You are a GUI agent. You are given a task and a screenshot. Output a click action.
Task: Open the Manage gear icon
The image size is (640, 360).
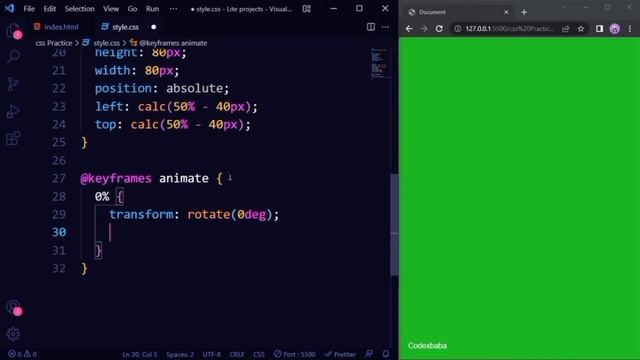coord(13,334)
